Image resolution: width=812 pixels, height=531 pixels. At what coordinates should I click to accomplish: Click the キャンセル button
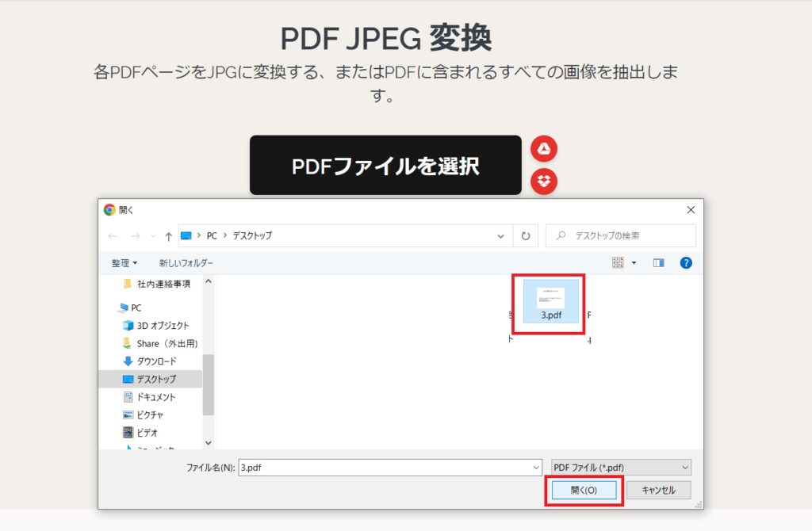[x=658, y=490]
